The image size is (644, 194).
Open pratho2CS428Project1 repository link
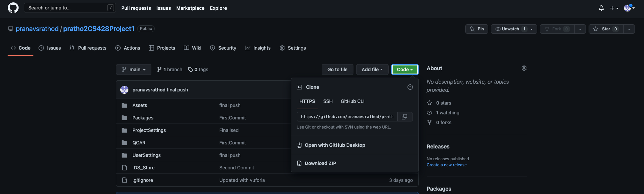pyautogui.click(x=99, y=29)
